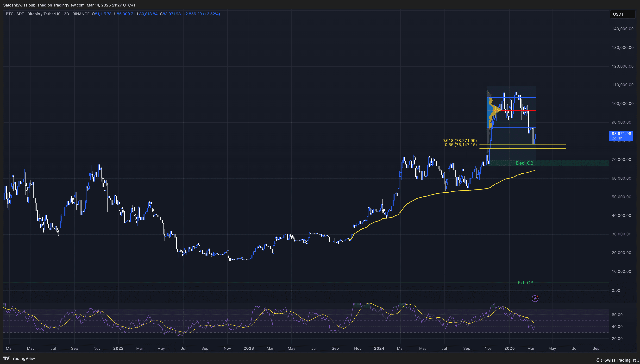
Task: Click the 70,000.00 price axis label
Action: tap(621, 159)
